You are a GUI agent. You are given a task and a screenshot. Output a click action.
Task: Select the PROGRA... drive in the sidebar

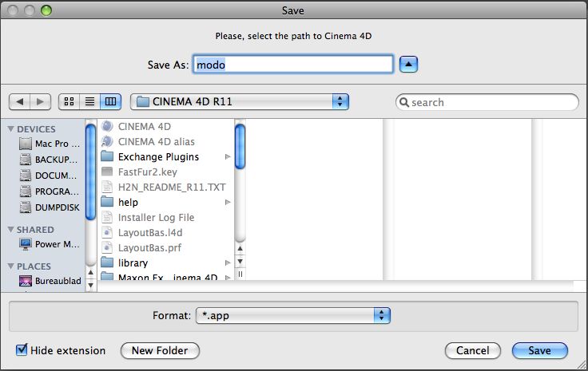click(49, 191)
